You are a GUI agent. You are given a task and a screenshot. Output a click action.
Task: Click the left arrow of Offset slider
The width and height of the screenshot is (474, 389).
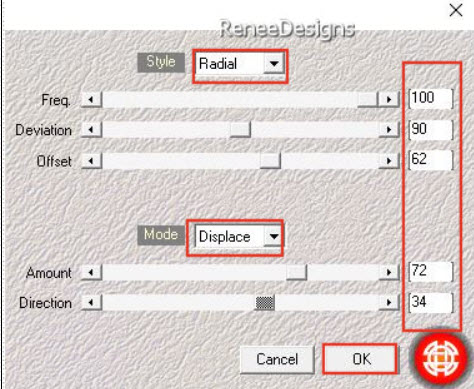[x=91, y=161]
